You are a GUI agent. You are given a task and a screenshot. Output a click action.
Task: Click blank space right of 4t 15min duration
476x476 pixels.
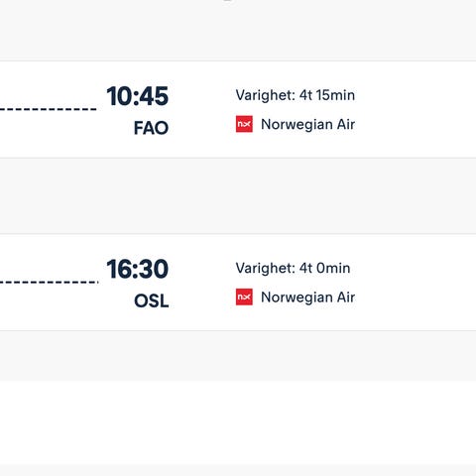click(x=416, y=95)
